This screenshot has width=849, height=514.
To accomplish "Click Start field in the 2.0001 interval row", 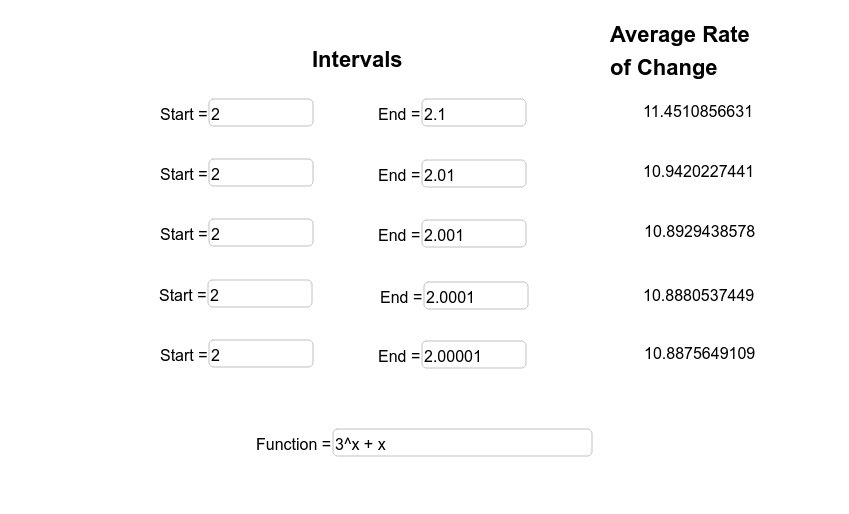I will click(260, 294).
